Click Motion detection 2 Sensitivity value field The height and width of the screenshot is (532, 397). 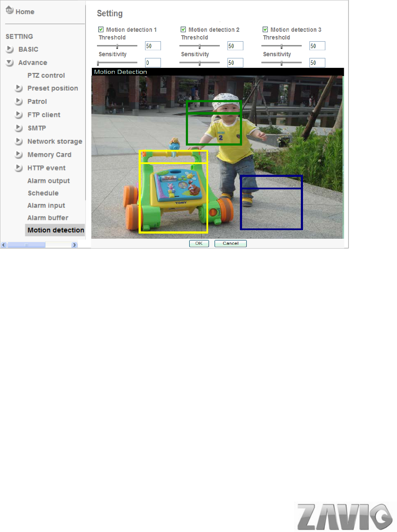pyautogui.click(x=235, y=63)
